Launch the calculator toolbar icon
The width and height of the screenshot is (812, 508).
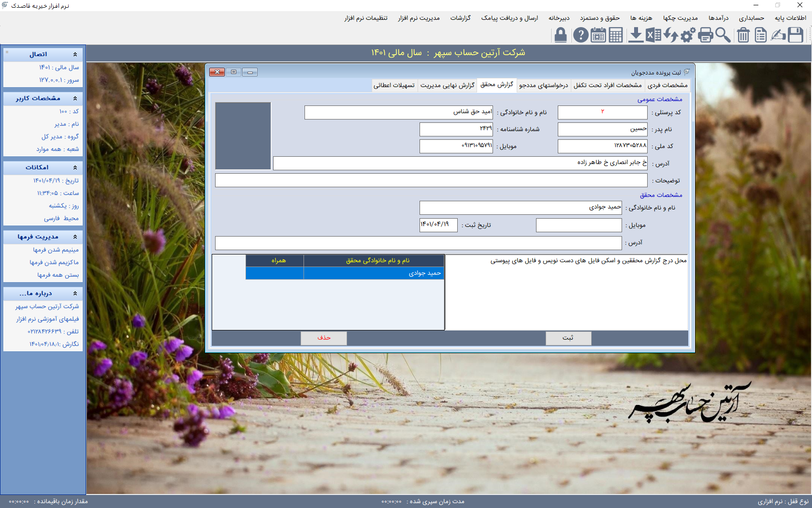(x=616, y=35)
